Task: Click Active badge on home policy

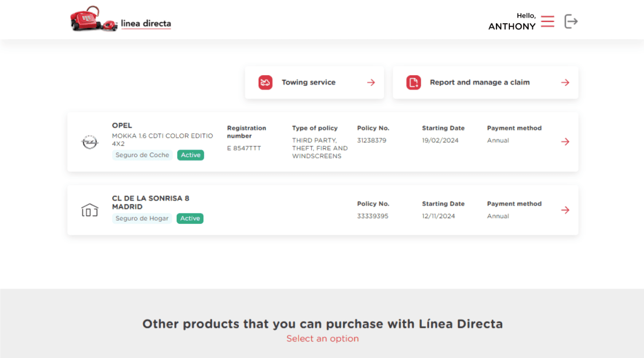Action: 190,218
